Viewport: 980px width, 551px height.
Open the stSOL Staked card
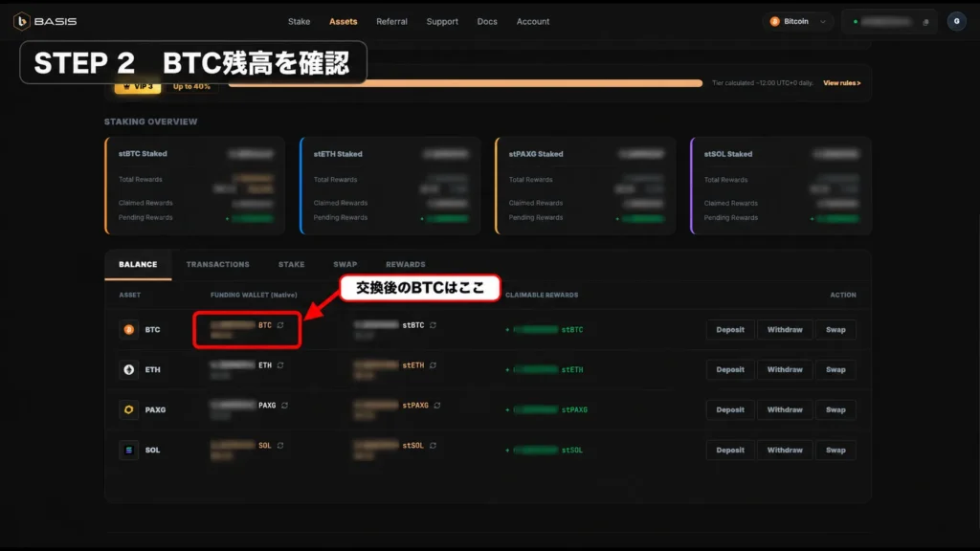click(781, 186)
